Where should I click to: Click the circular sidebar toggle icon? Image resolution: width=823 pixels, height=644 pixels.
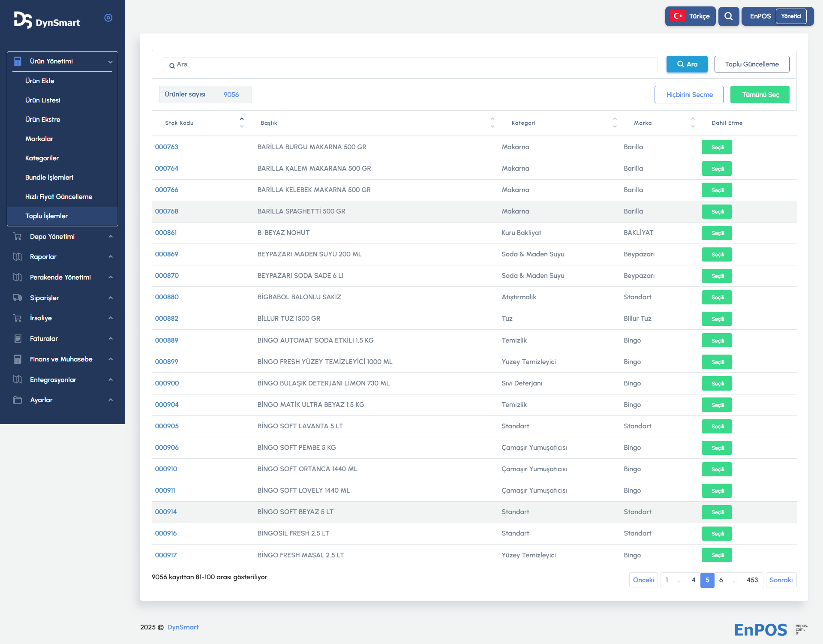click(x=108, y=18)
